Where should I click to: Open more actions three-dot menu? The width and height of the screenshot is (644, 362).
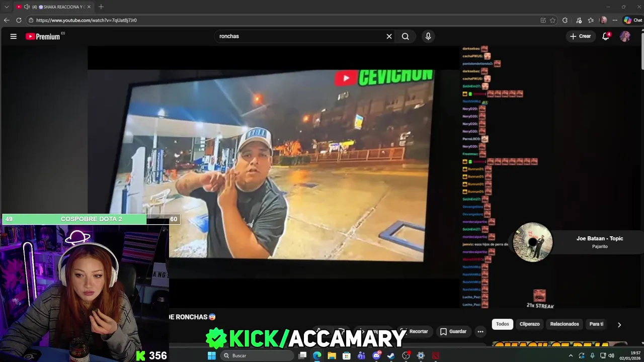click(x=480, y=331)
